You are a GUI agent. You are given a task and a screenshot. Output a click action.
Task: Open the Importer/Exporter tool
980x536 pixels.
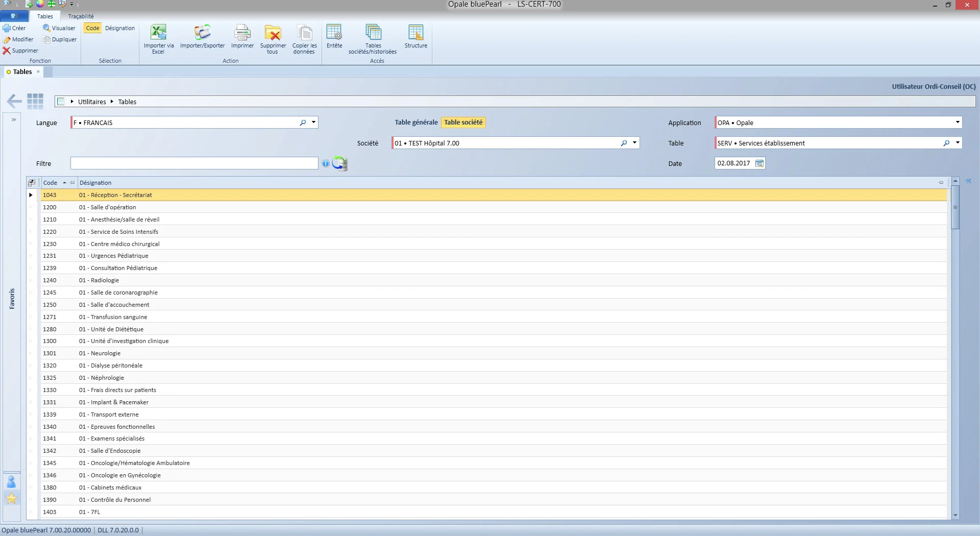point(202,36)
